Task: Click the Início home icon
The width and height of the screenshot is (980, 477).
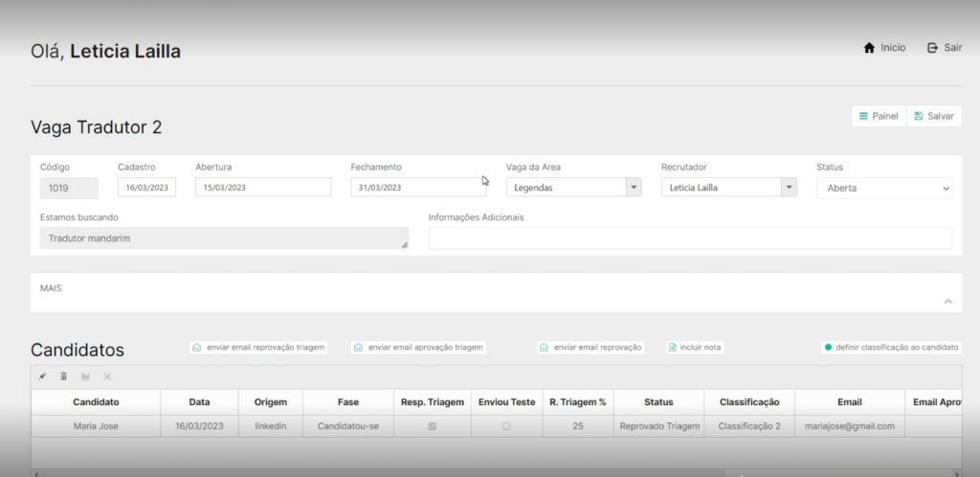Action: click(x=869, y=48)
